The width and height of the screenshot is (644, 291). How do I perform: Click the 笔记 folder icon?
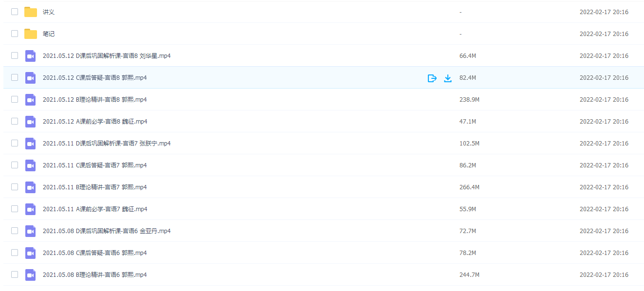(x=31, y=34)
